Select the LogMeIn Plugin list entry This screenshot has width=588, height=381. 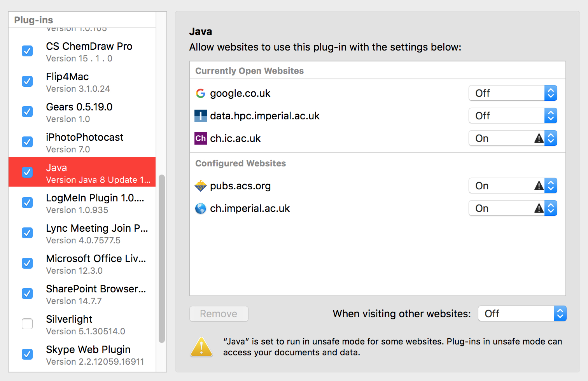(x=95, y=203)
